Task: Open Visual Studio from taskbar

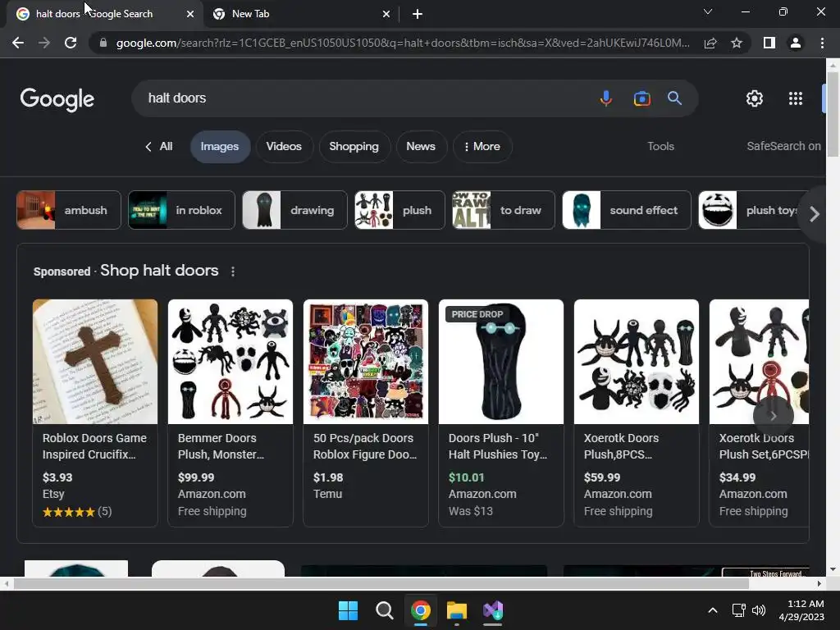Action: coord(493,610)
